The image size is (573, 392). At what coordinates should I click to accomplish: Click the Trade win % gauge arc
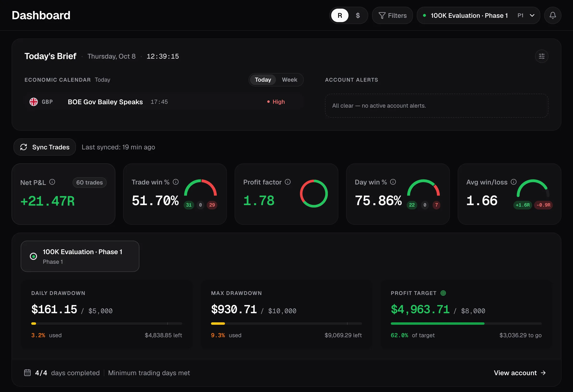200,187
